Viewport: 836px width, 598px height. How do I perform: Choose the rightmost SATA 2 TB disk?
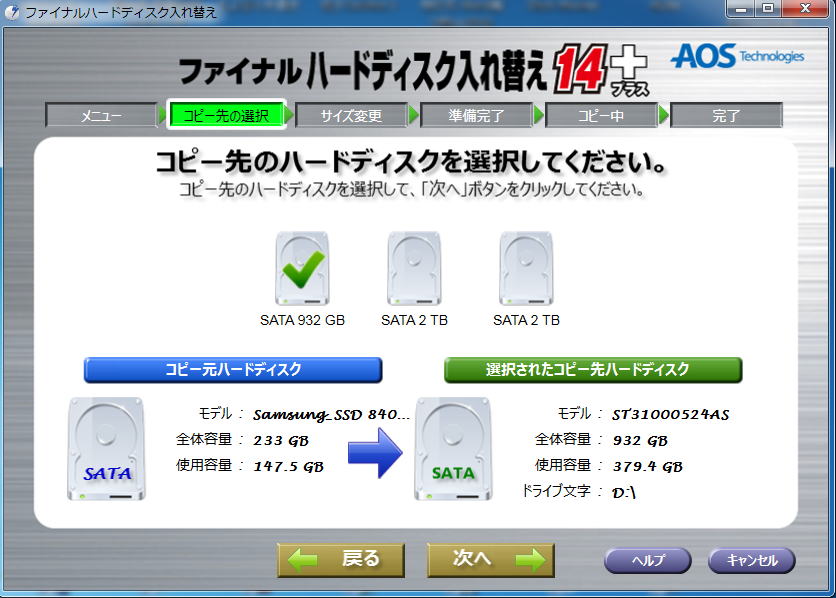click(526, 268)
